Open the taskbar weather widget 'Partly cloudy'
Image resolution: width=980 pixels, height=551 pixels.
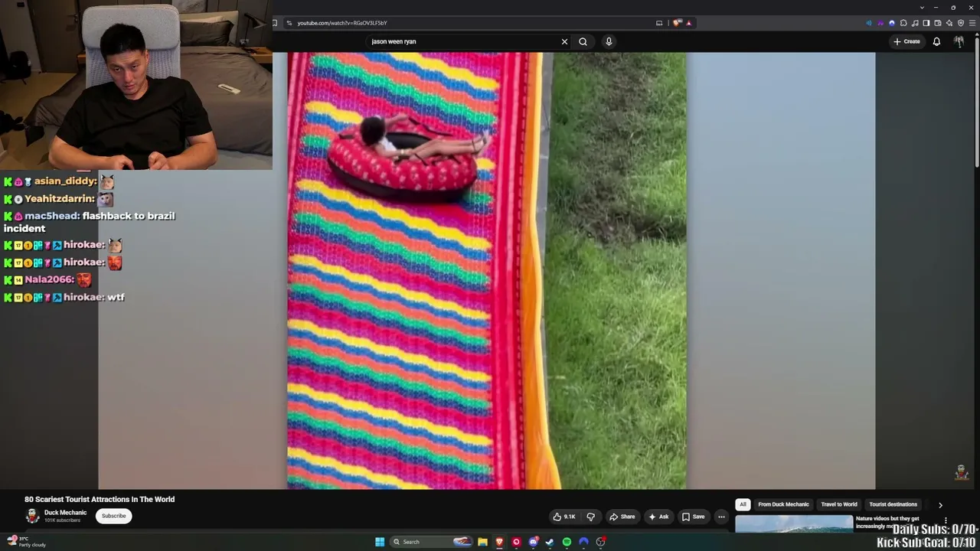pyautogui.click(x=27, y=542)
